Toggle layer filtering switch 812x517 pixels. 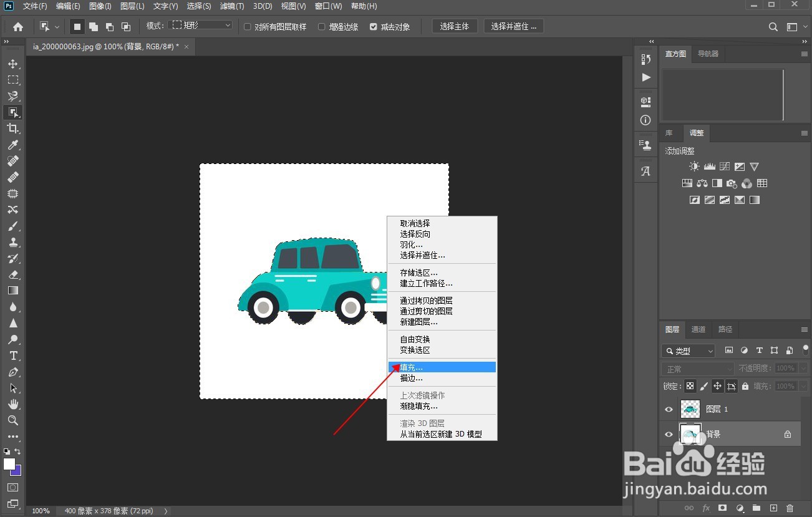click(x=806, y=349)
